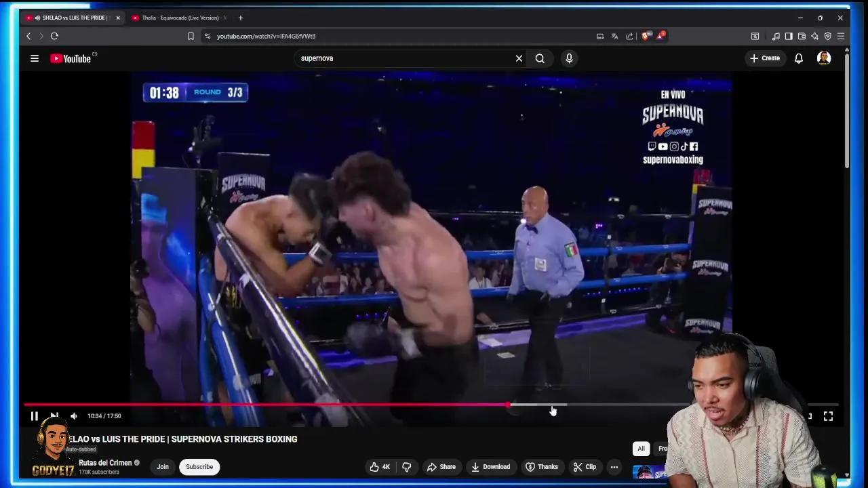The height and width of the screenshot is (488, 868).
Task: Send a Thanks to the creator
Action: click(542, 467)
